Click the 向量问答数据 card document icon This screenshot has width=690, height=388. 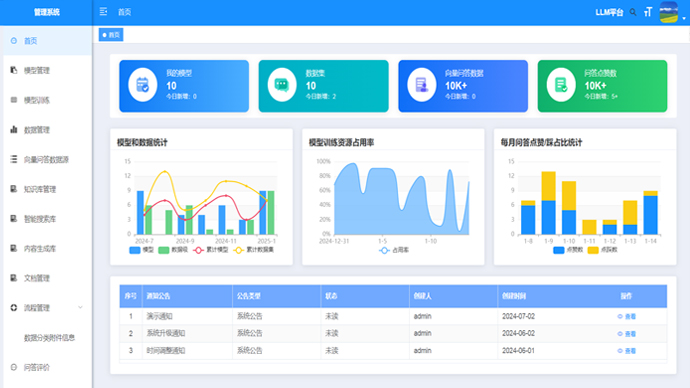coord(422,84)
